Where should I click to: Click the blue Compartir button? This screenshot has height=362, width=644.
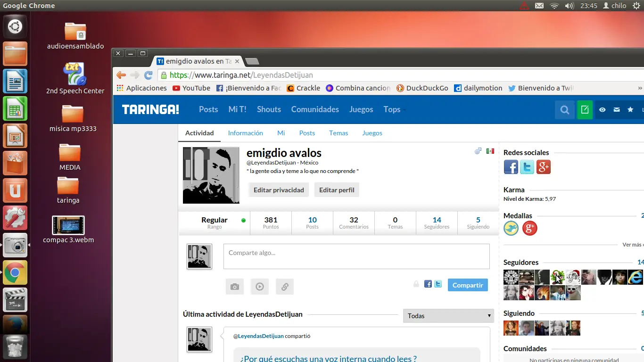tap(468, 285)
